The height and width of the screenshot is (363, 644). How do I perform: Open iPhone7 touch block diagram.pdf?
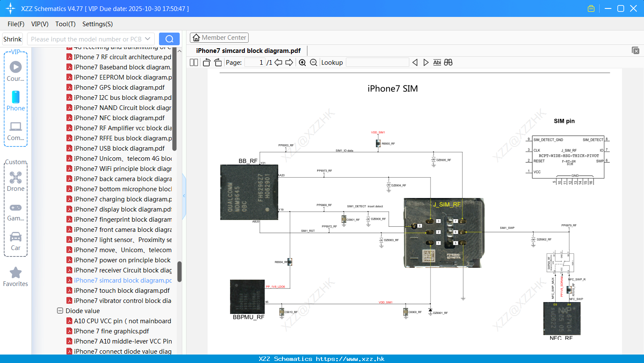(118, 291)
